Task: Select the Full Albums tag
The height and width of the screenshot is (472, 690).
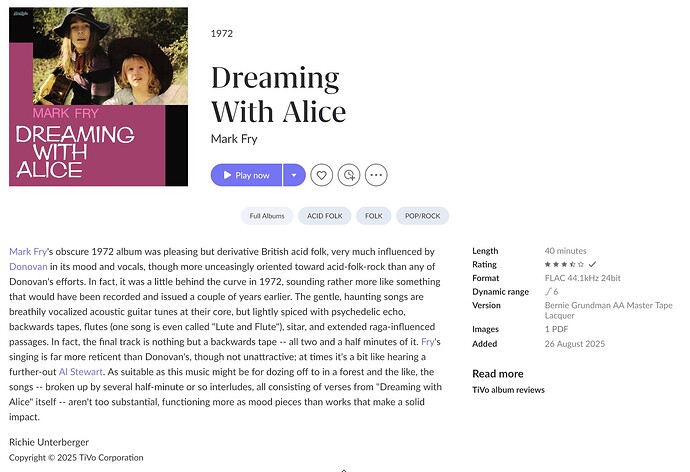Action: (x=267, y=216)
